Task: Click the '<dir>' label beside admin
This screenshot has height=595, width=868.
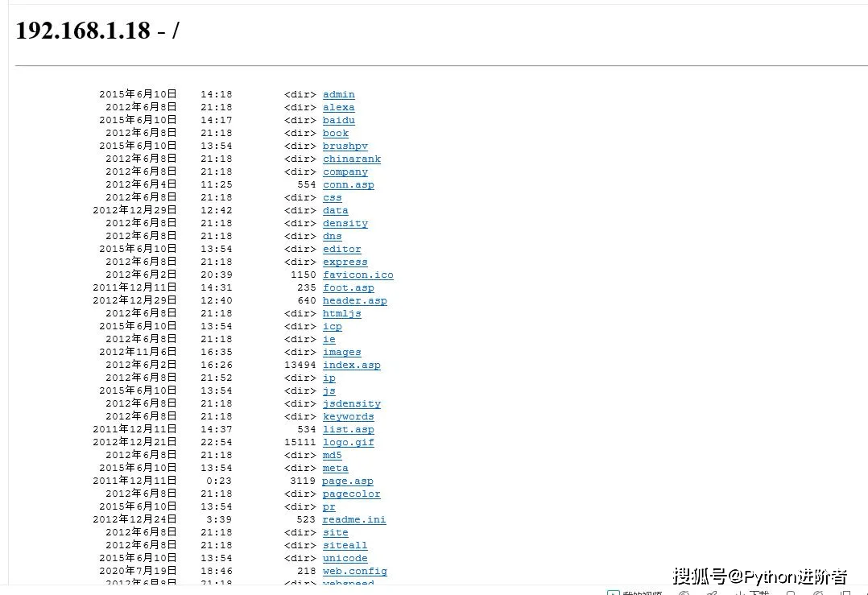Action: [x=300, y=95]
